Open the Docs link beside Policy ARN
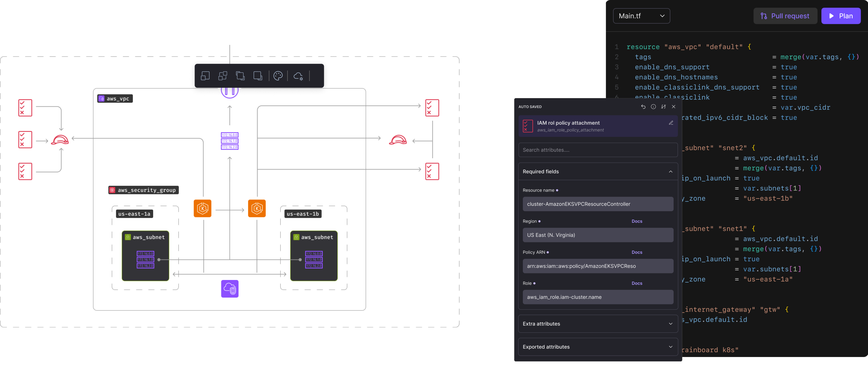Screen dimensions: 868x366 coord(637,252)
